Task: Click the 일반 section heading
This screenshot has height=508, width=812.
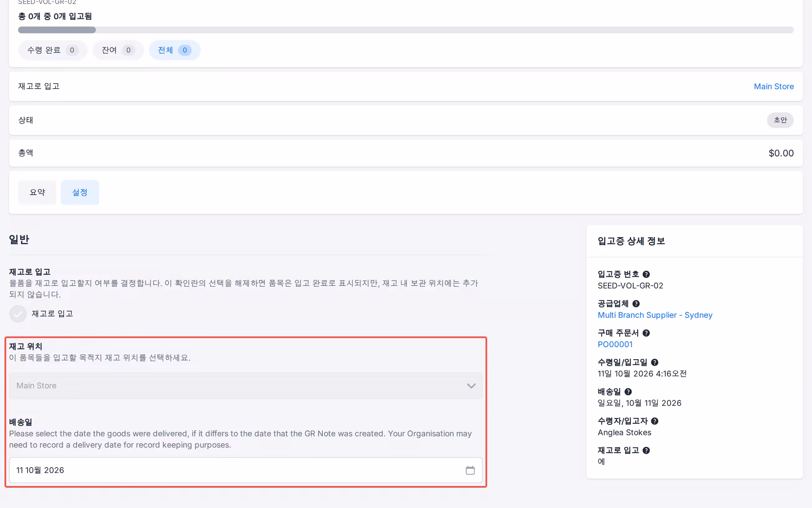Action: [19, 240]
